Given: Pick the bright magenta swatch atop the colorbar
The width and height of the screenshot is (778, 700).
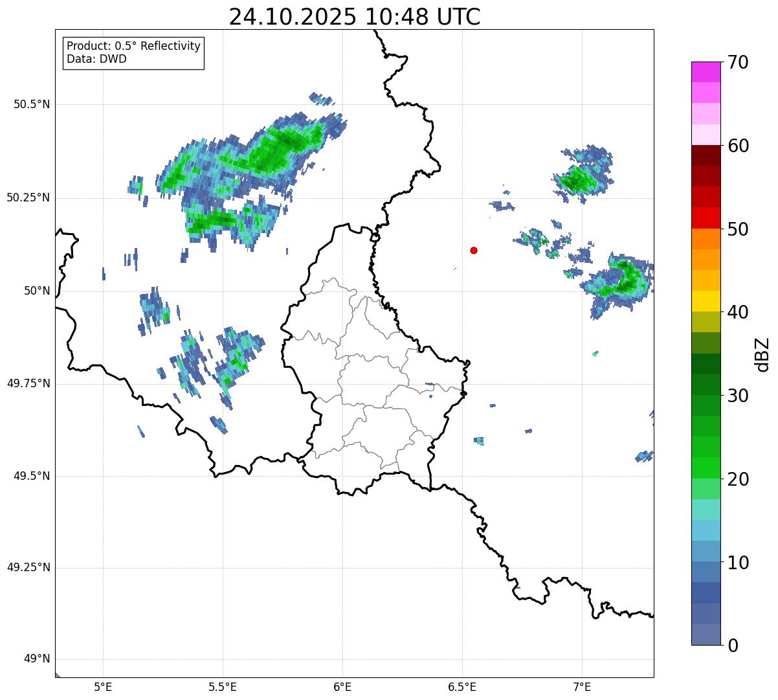Looking at the screenshot, I should click(x=706, y=72).
